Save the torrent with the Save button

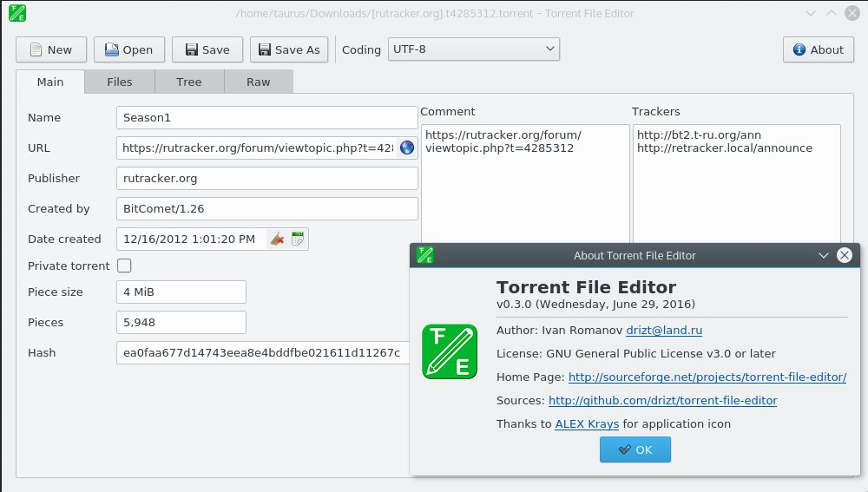(x=207, y=49)
